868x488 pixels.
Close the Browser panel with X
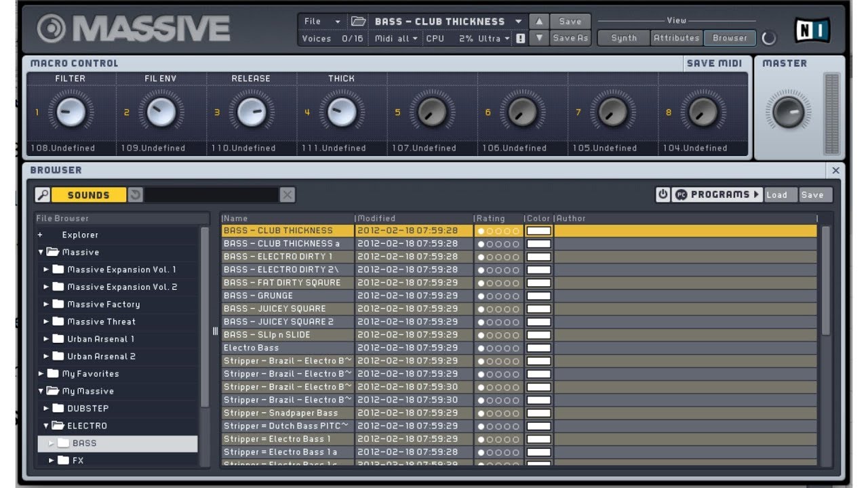(x=835, y=171)
